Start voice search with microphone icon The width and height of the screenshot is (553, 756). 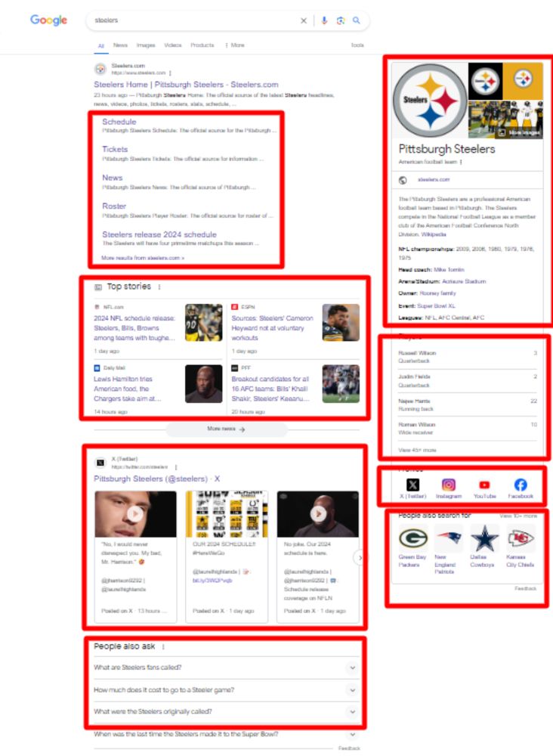click(324, 20)
